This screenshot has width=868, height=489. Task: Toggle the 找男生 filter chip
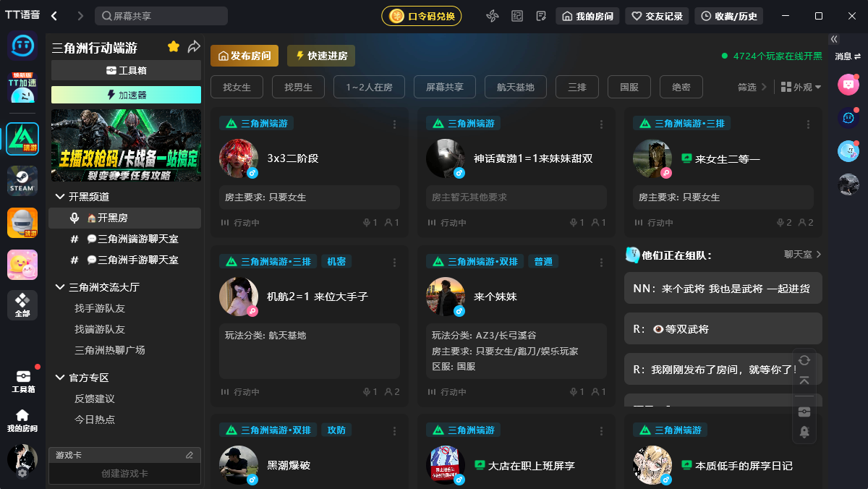[x=298, y=87]
